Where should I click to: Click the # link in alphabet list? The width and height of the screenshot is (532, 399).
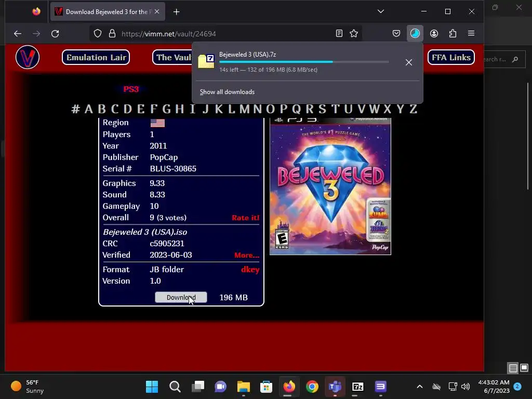(x=75, y=109)
